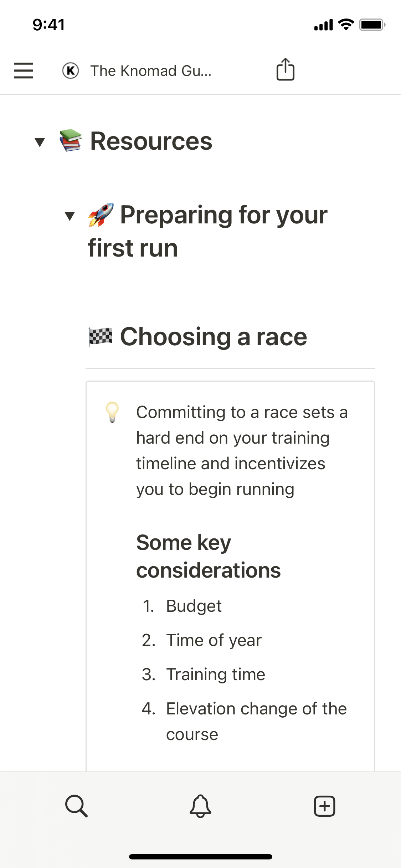The width and height of the screenshot is (401, 868).
Task: Open The Knomad Gu... page title
Action: [x=151, y=71]
